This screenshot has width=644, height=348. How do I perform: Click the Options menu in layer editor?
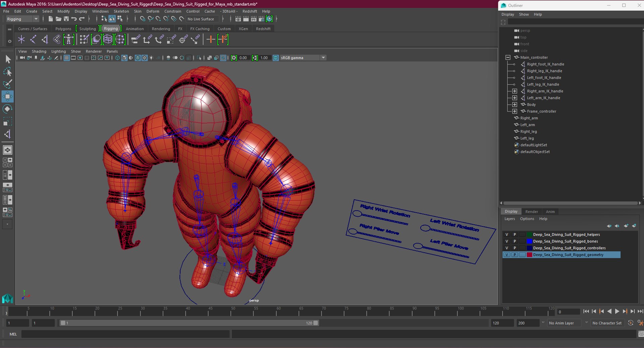coord(527,219)
